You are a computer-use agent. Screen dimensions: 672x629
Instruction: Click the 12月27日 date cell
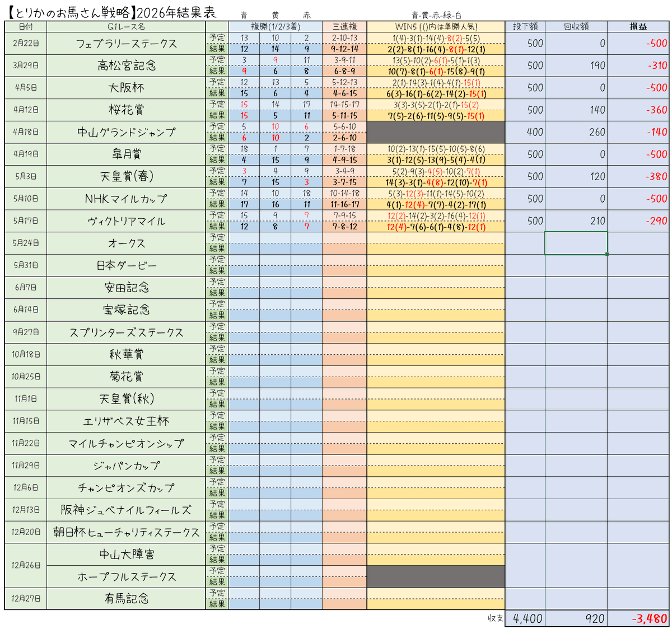click(25, 598)
